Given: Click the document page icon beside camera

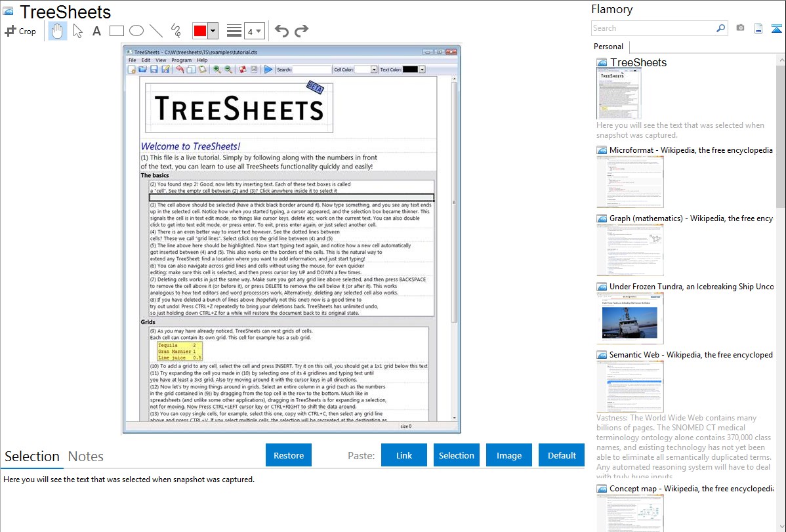Looking at the screenshot, I should pos(758,29).
